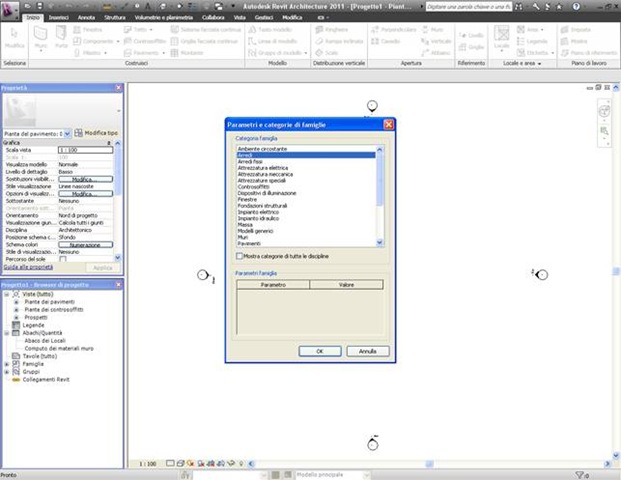The width and height of the screenshot is (621, 480).
Task: Open the Tetto tool dropdown arrow
Action: pyautogui.click(x=151, y=30)
